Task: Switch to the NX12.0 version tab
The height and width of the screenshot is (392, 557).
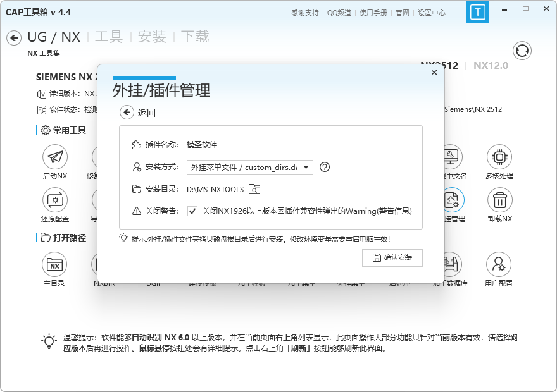Action: (x=491, y=65)
